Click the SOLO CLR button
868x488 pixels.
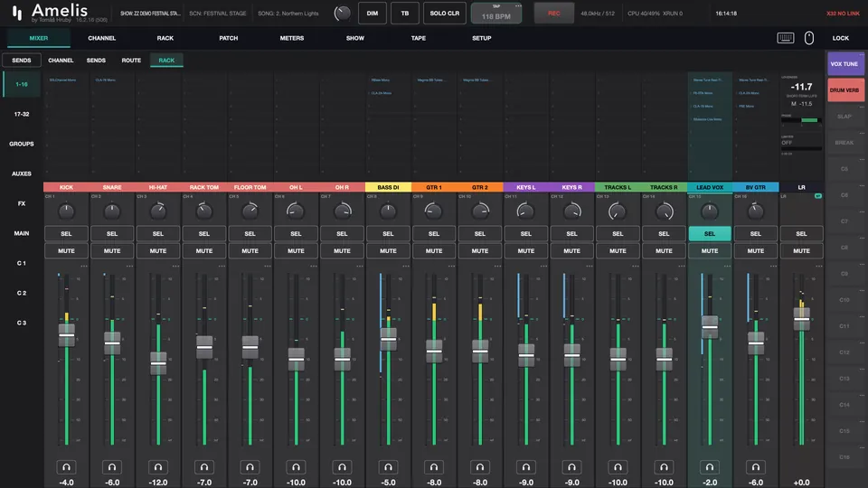point(445,14)
